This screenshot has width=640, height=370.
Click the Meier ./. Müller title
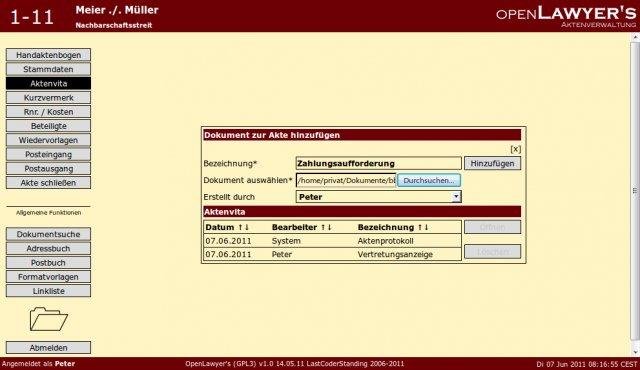click(117, 10)
